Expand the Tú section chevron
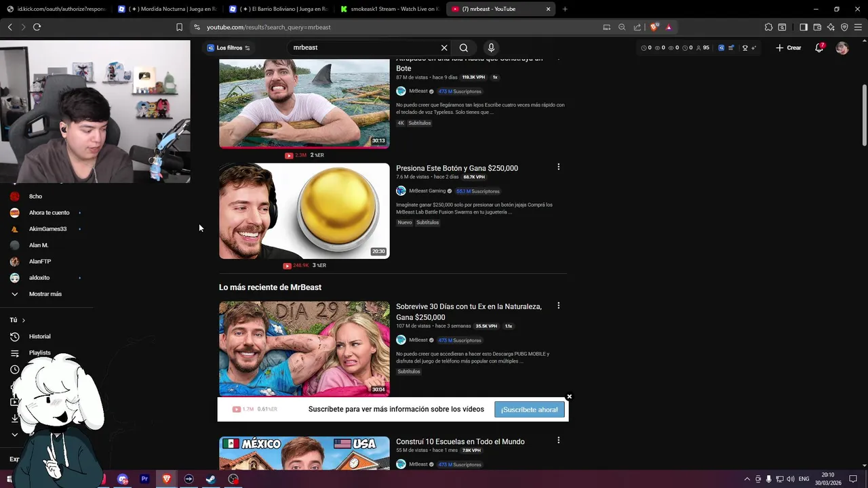868x488 pixels. point(23,320)
